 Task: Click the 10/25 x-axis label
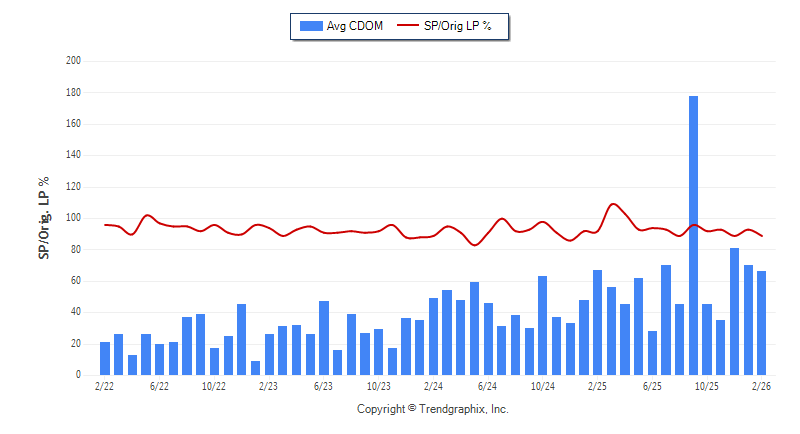(x=706, y=385)
